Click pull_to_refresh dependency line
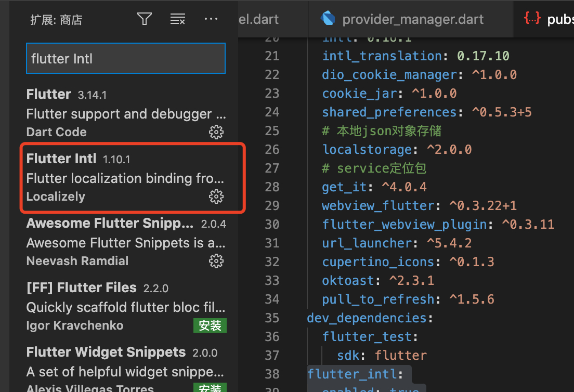Screen dimensions: 574x392 pyautogui.click(x=408, y=299)
